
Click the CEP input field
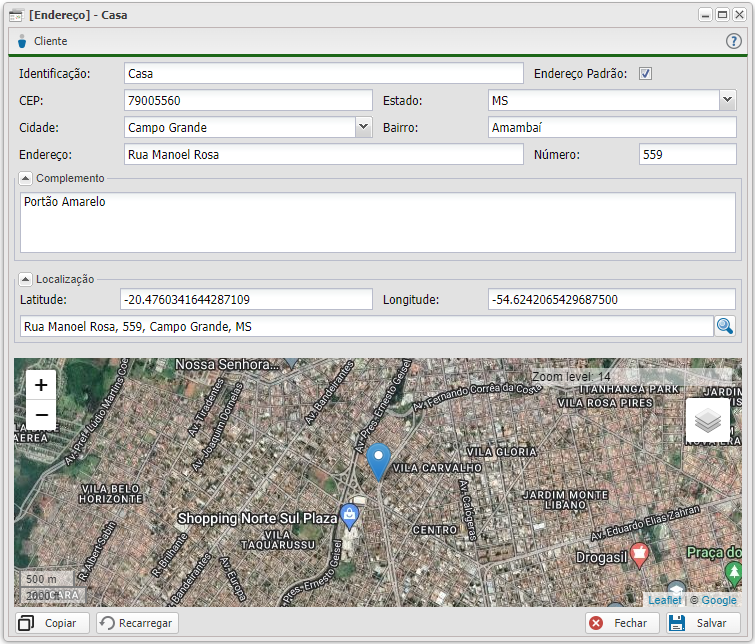point(248,100)
